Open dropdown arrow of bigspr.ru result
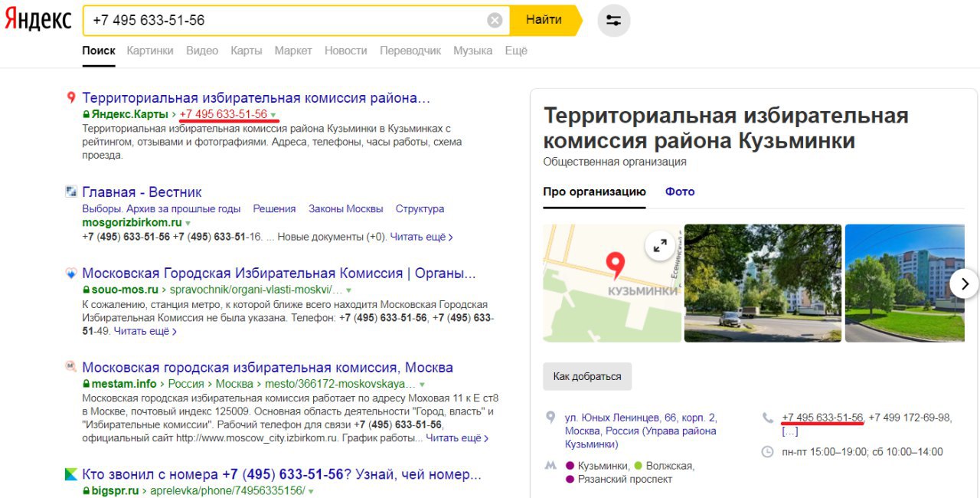The image size is (980, 498). click(x=311, y=491)
